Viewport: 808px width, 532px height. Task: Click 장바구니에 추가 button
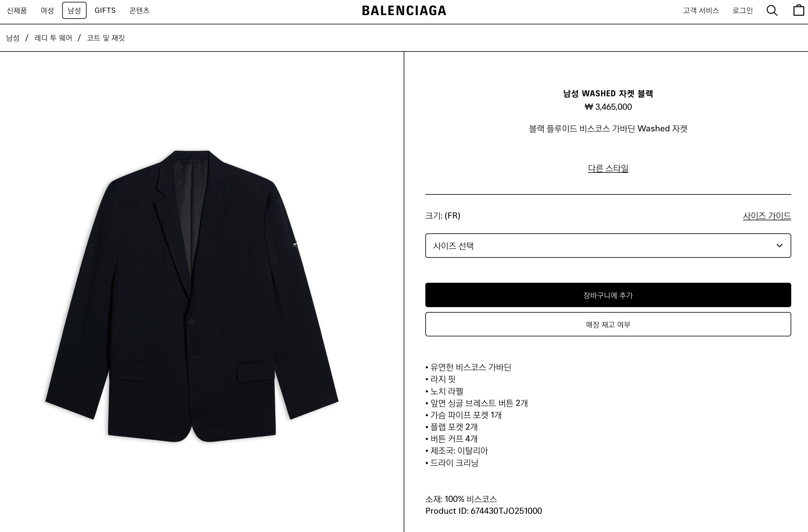(x=608, y=295)
